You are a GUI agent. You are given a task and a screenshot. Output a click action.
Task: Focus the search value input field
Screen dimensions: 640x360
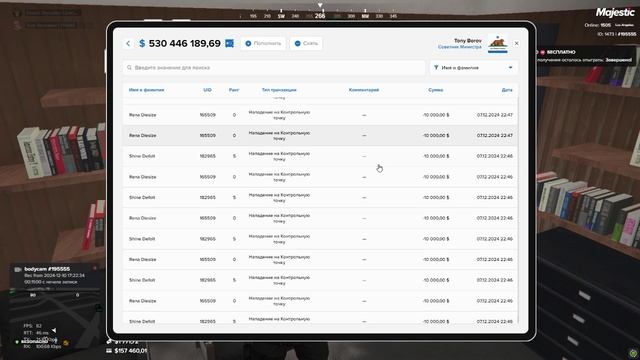(x=273, y=68)
